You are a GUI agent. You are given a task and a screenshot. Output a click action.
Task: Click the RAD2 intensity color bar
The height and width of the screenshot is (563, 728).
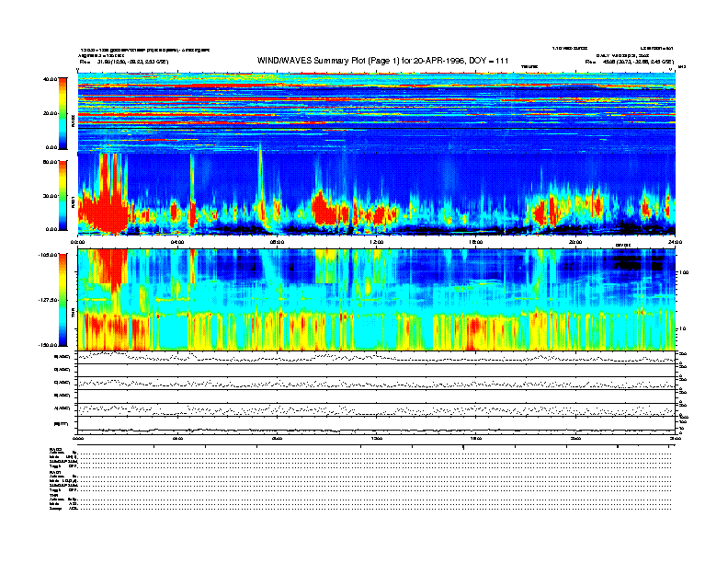point(63,113)
